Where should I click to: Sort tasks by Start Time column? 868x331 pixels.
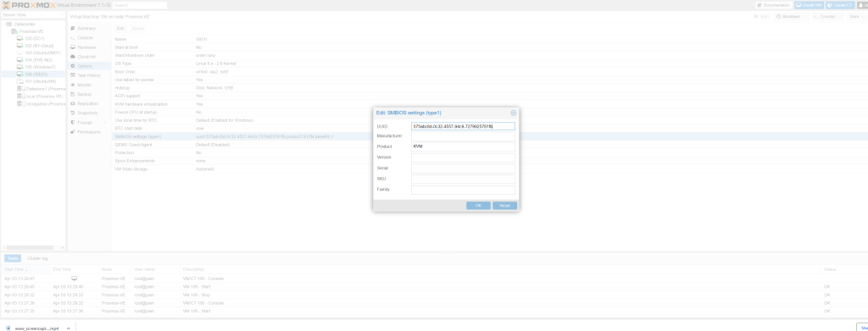(x=25, y=269)
